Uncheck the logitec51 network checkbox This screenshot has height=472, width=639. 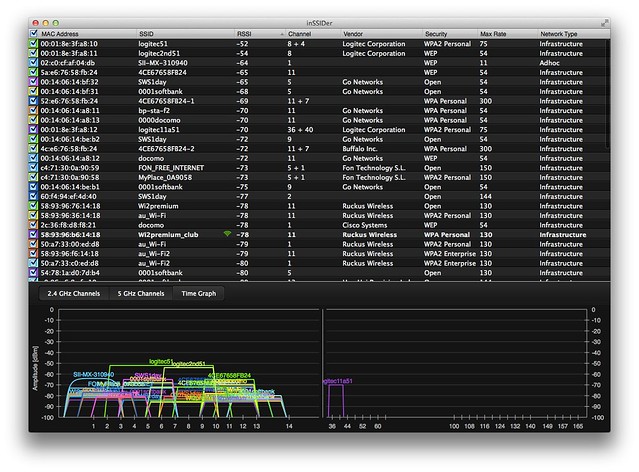click(x=33, y=44)
